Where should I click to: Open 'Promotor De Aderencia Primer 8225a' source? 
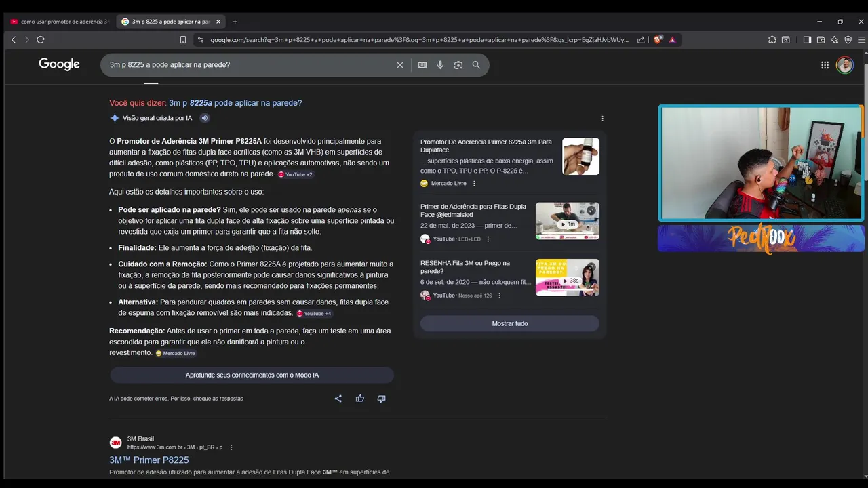click(486, 146)
